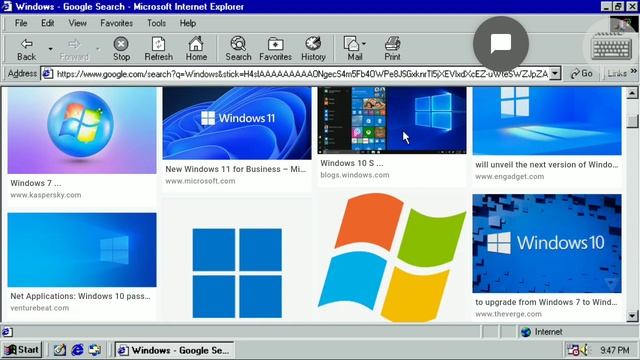Viewport: 640px width, 360px height.
Task: Click the scheduler tray icon
Action: coord(573,350)
